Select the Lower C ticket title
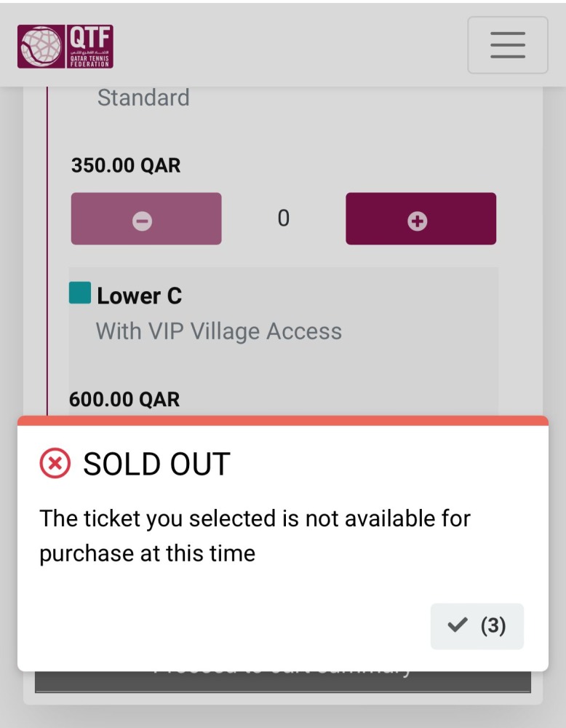 tap(139, 296)
